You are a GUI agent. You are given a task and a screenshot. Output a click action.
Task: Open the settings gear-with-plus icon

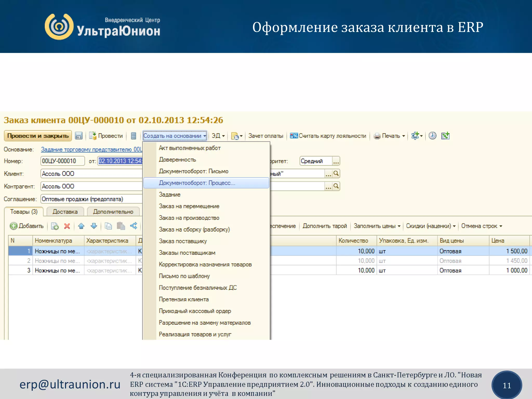click(415, 136)
